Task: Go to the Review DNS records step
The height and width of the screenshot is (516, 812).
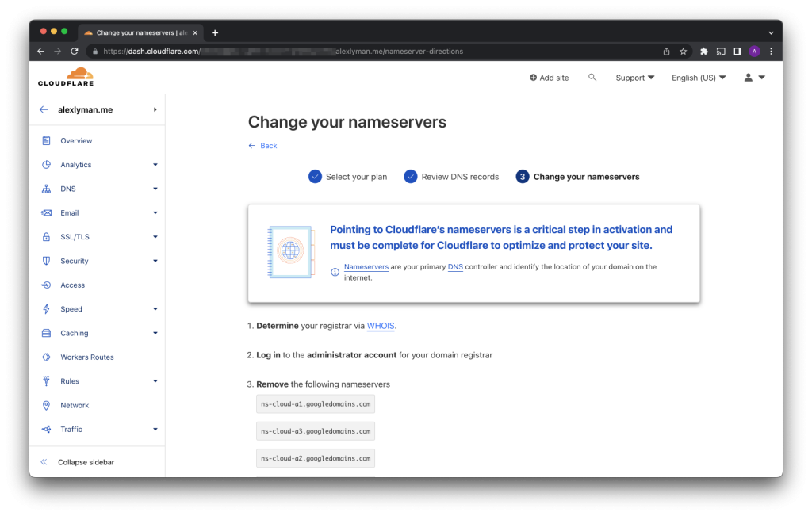Action: 451,177
